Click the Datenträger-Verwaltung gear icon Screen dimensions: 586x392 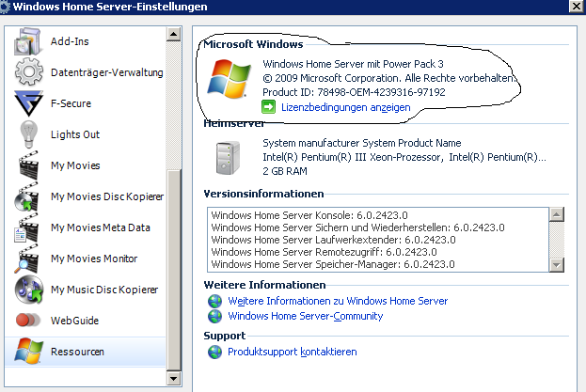(x=28, y=72)
